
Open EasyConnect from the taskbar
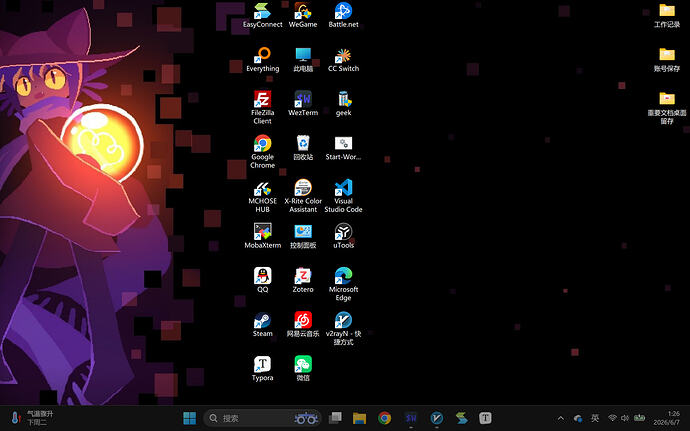pos(461,418)
